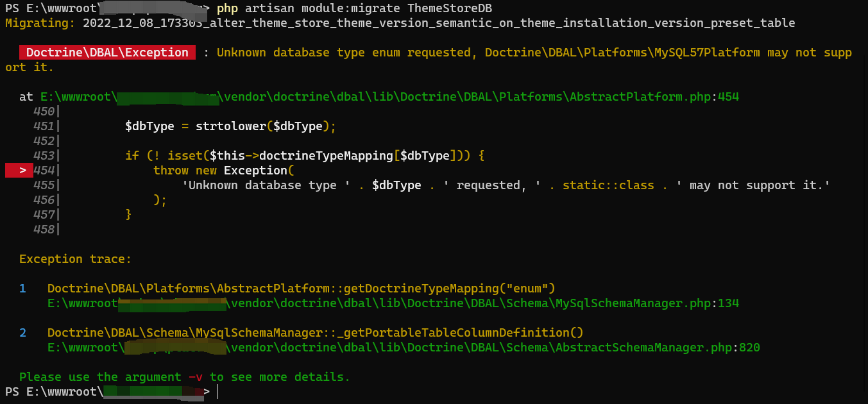This screenshot has height=404, width=868.
Task: Click trace entry 1 getDoctrineTypeMapping("enum")
Action: (301, 289)
